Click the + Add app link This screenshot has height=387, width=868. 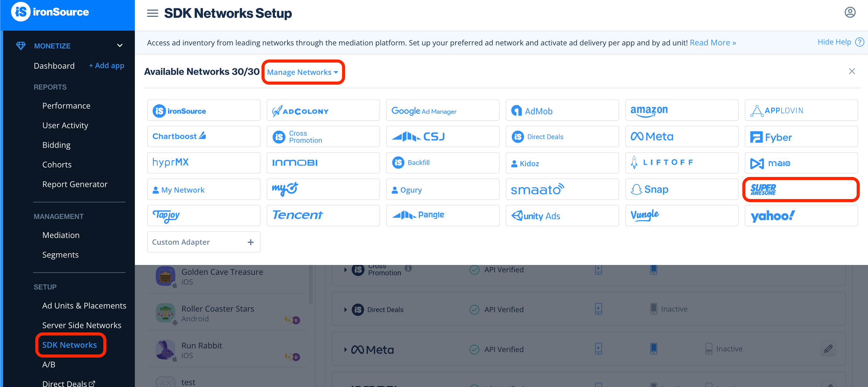[x=106, y=65]
